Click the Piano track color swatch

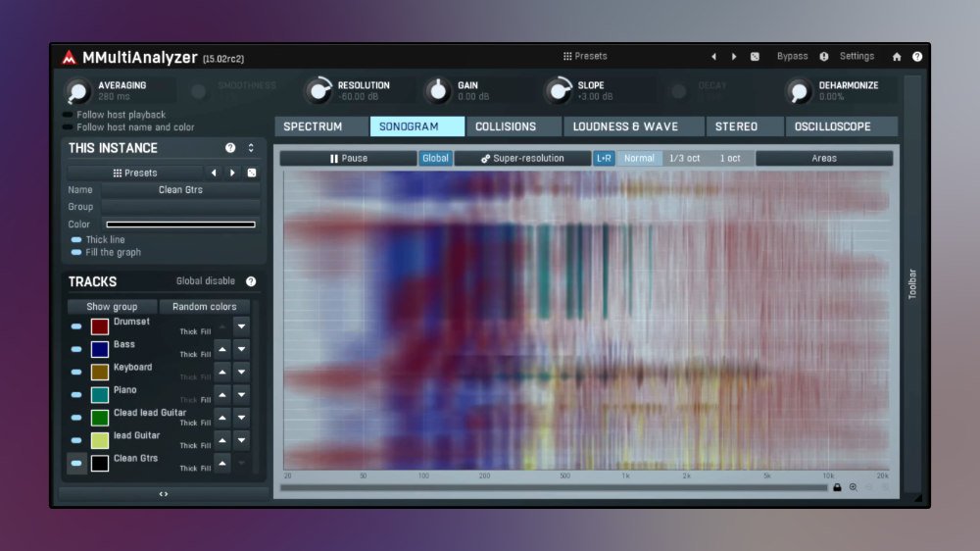[x=100, y=395]
